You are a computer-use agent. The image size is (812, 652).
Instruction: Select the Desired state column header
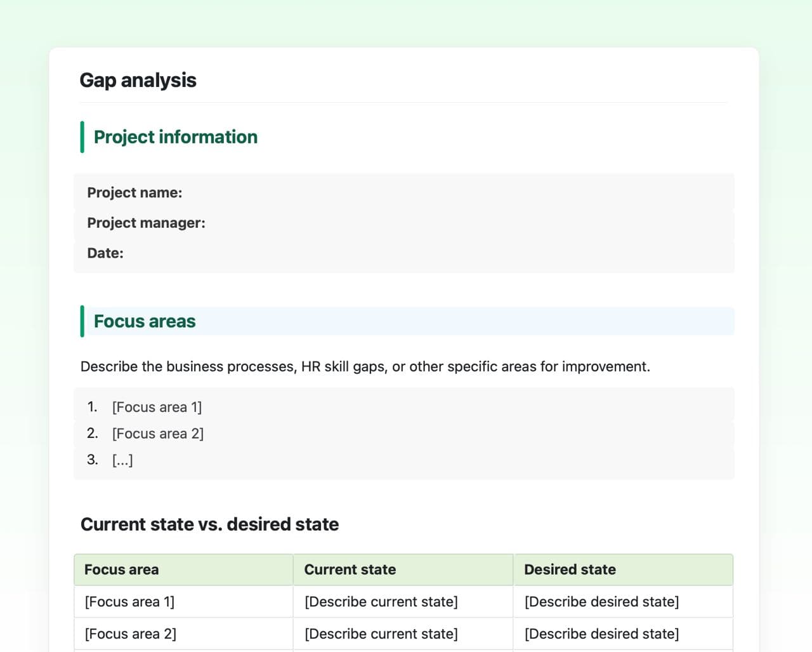(570, 569)
